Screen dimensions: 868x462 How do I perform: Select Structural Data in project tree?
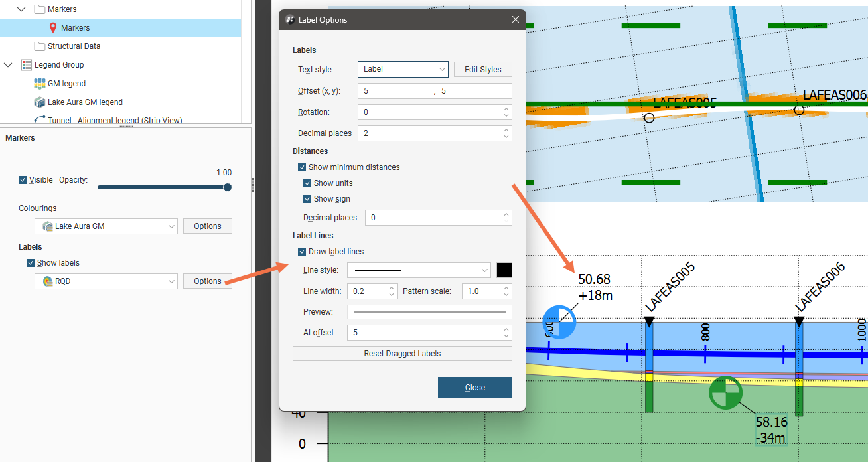(x=74, y=46)
